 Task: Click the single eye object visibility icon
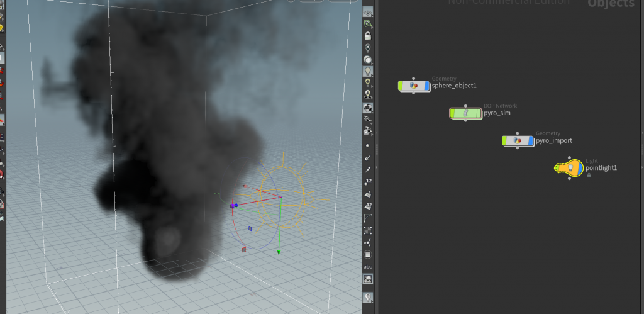click(x=367, y=119)
